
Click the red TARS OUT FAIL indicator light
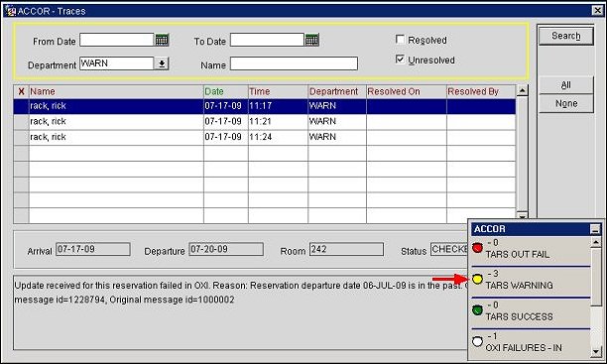[478, 247]
